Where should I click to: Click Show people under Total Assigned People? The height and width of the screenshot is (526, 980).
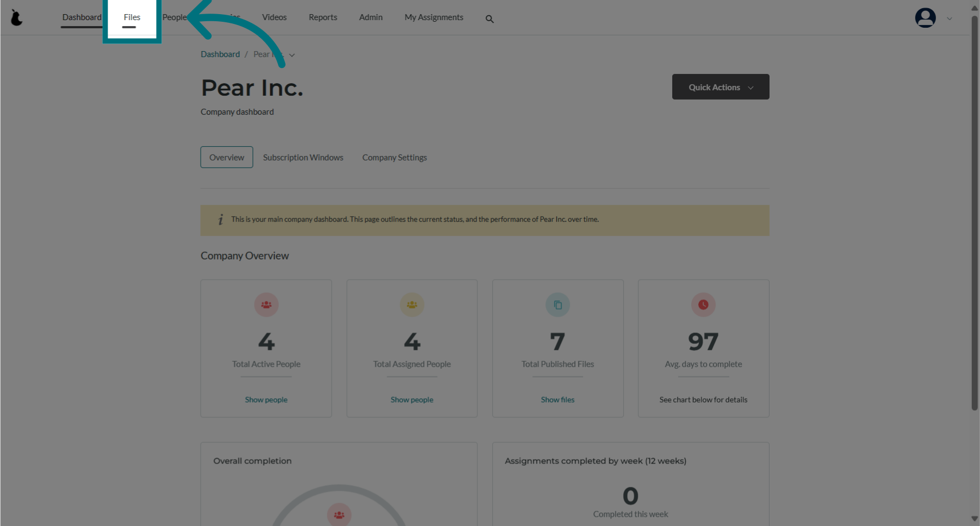pos(412,400)
